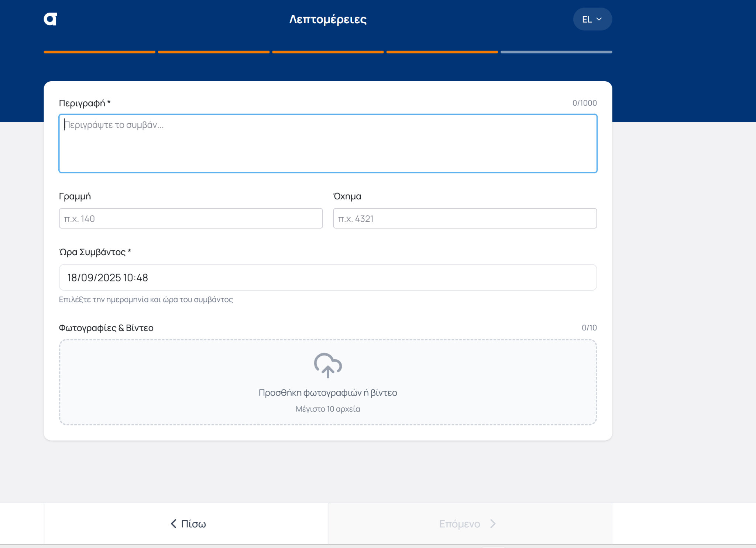Click the Όχημα vehicle number field
The width and height of the screenshot is (756, 548).
point(464,219)
